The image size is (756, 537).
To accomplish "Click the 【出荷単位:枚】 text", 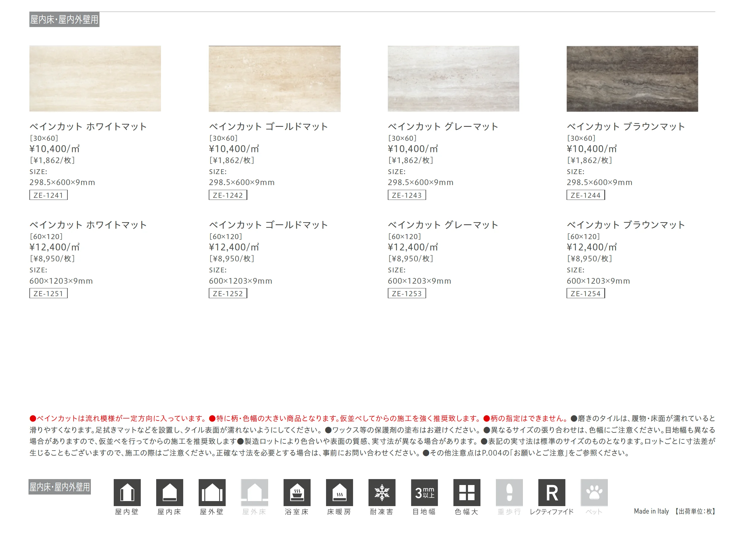I will click(x=695, y=511).
